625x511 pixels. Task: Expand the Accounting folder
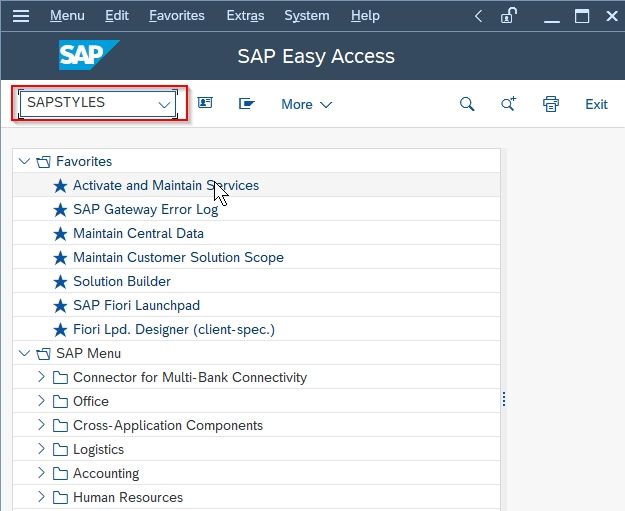coord(41,473)
